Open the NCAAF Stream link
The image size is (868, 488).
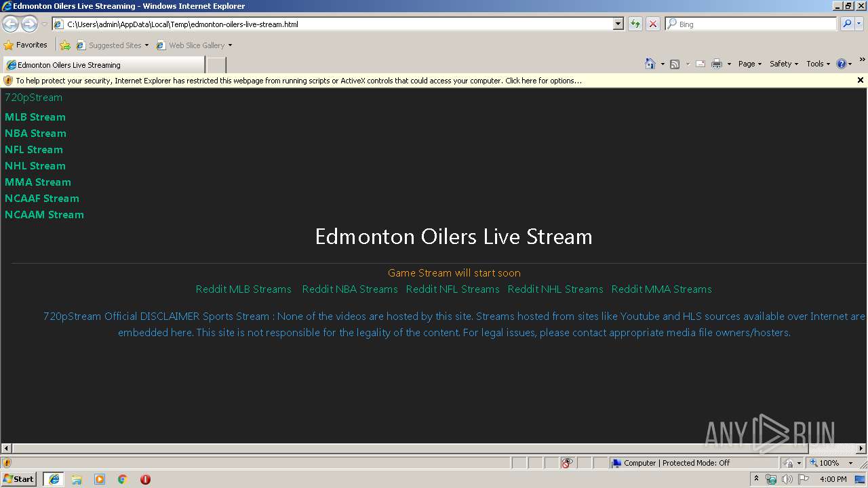(x=42, y=199)
